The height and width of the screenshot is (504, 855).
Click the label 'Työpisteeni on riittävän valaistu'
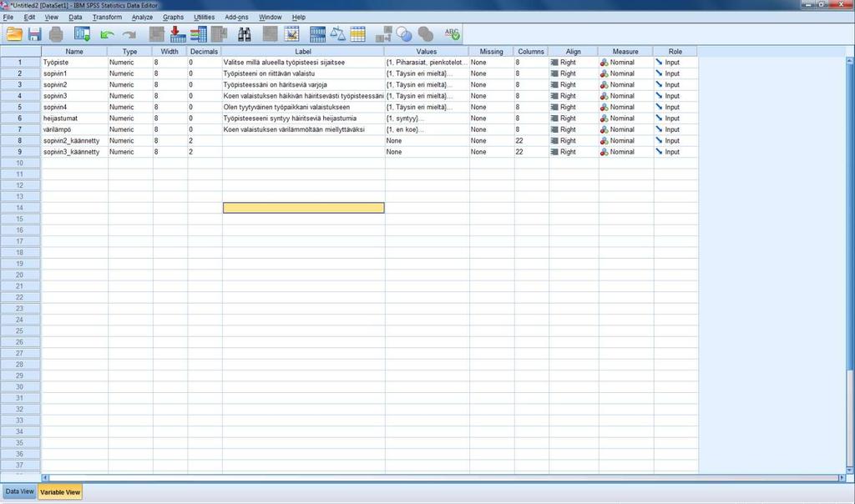coord(269,73)
